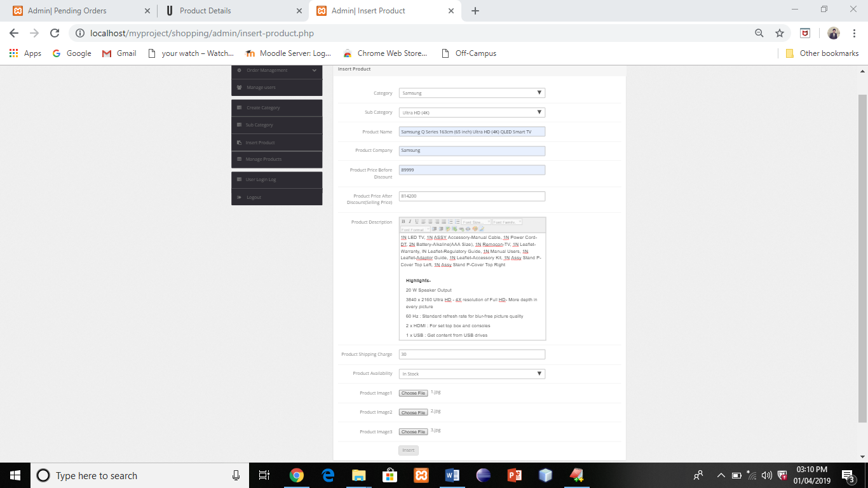Screen dimensions: 868x488
Task: Open Manage users in sidebar
Action: (276, 88)
